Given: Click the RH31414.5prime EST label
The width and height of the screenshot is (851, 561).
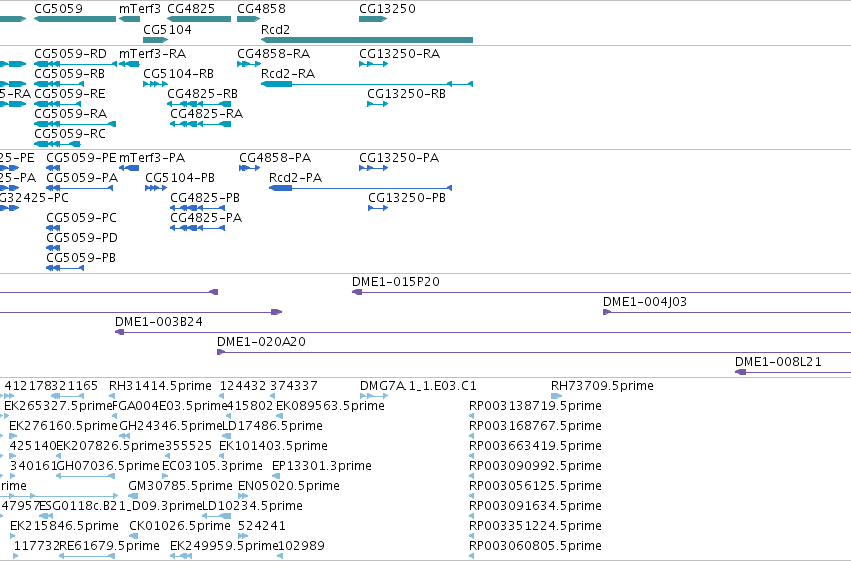Looking at the screenshot, I should 160,386.
